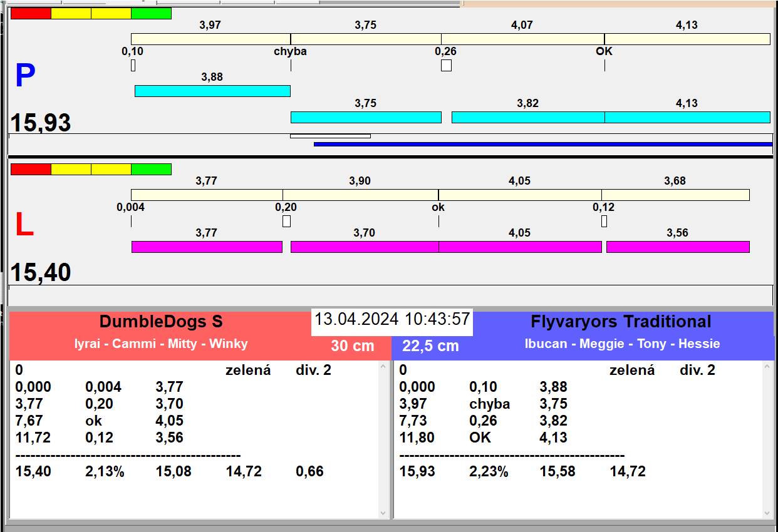The image size is (778, 532).
Task: Click the blue lane letter P
Action: (x=25, y=76)
